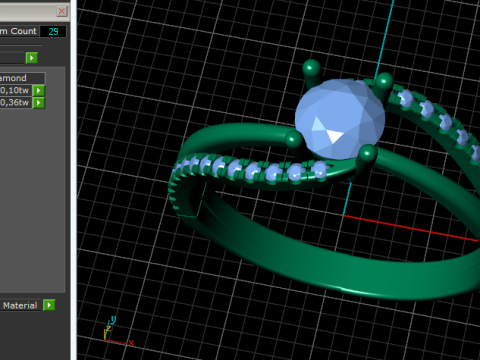Click the green arrow next to Material
The height and width of the screenshot is (360, 480).
point(49,305)
